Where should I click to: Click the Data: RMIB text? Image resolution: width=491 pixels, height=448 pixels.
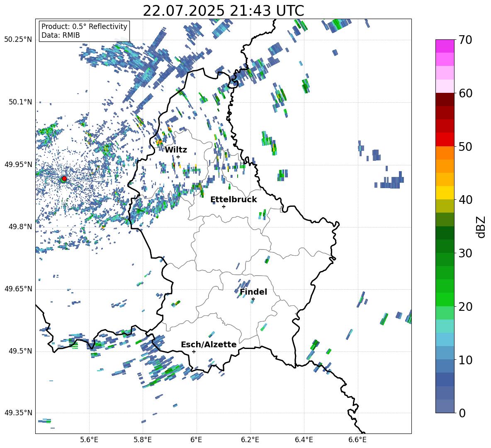coord(61,35)
